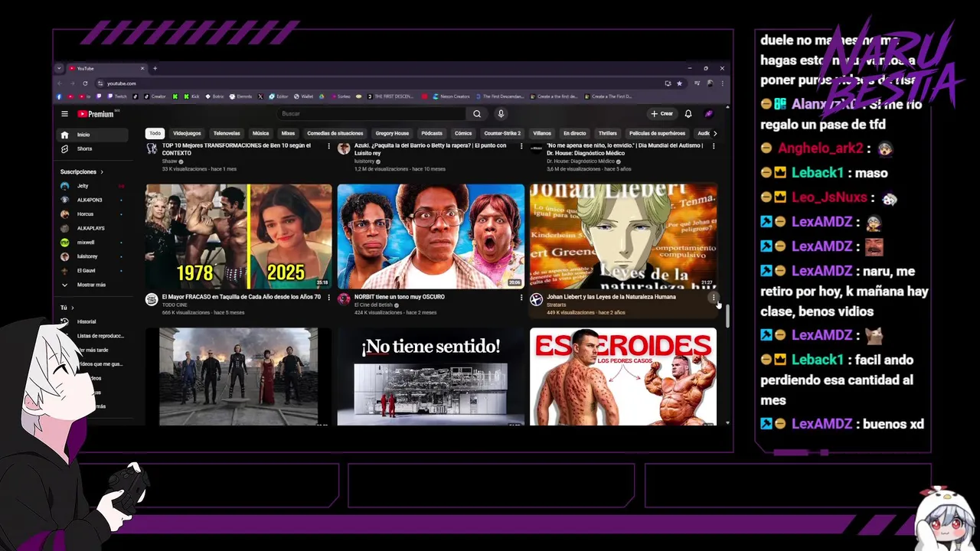Open the Facebook bookmark icon
Viewport: 980px width, 551px height.
point(59,96)
